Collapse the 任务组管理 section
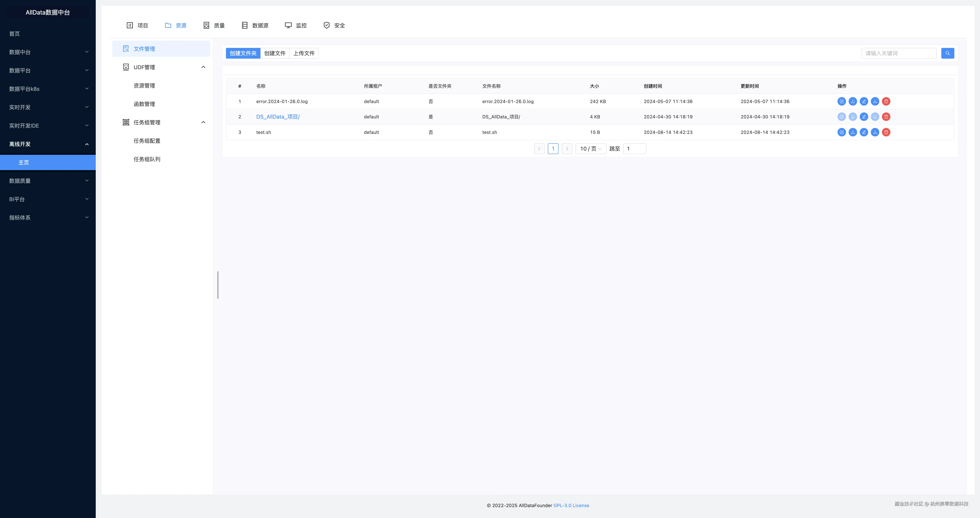Screen dimensions: 980x518 [203, 122]
